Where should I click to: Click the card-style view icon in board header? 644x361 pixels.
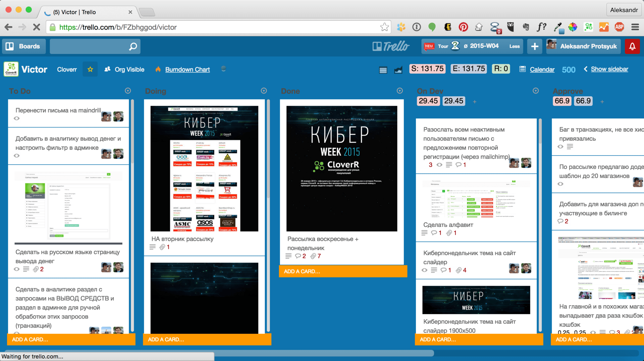[383, 70]
